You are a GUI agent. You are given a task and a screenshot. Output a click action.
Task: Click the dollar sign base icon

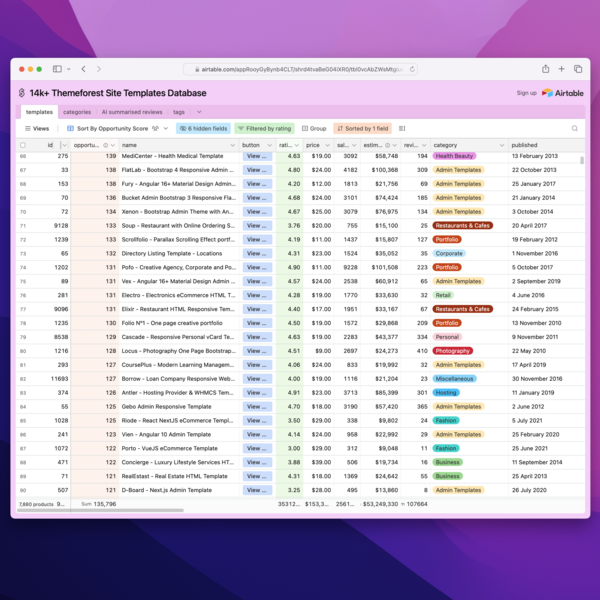click(x=22, y=93)
